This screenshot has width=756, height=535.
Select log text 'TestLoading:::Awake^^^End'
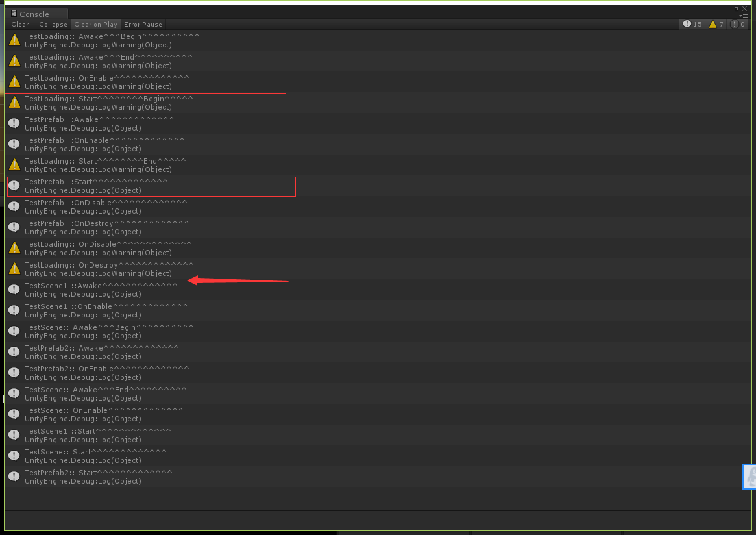point(80,57)
